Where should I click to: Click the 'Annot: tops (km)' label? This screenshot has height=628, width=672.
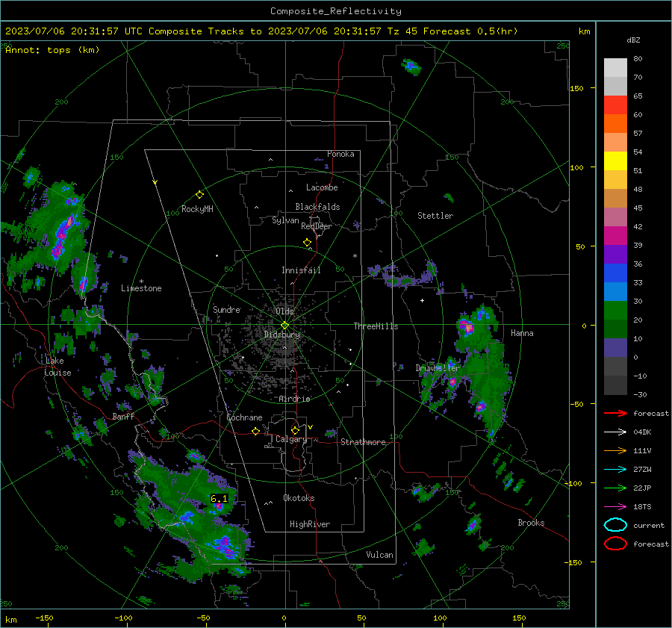tap(52, 50)
